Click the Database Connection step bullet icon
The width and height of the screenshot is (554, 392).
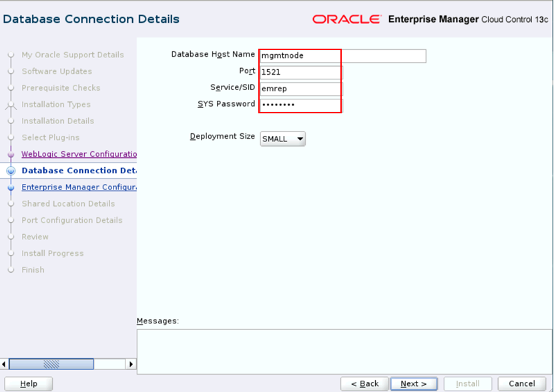11,171
